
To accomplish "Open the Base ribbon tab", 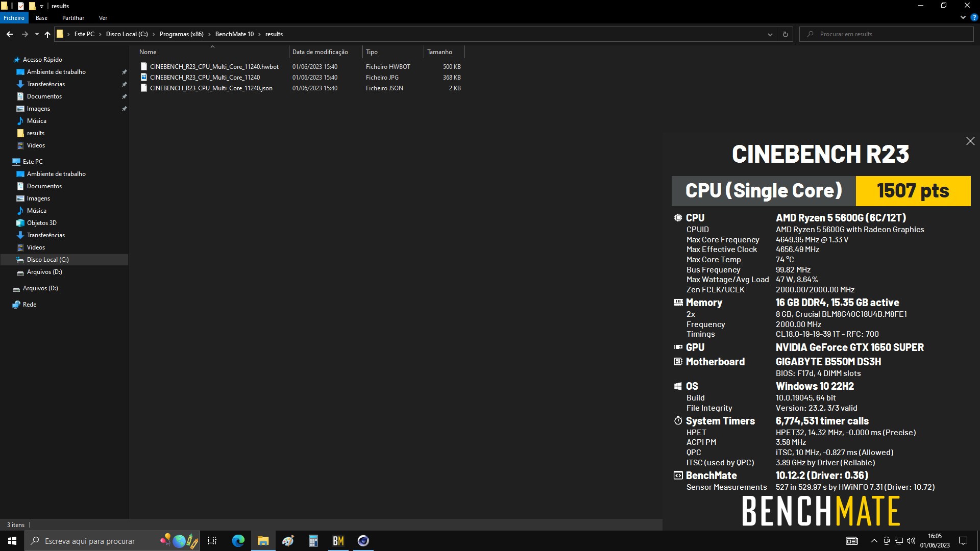I will point(42,18).
